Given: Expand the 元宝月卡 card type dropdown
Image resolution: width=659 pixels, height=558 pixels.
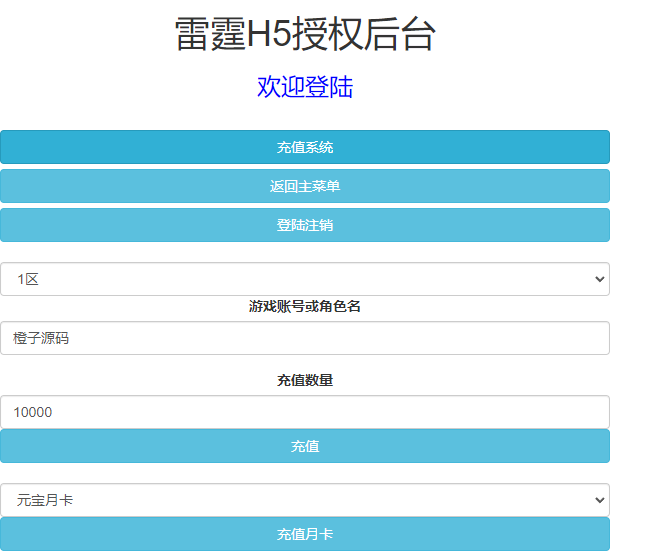Looking at the screenshot, I should coord(304,500).
